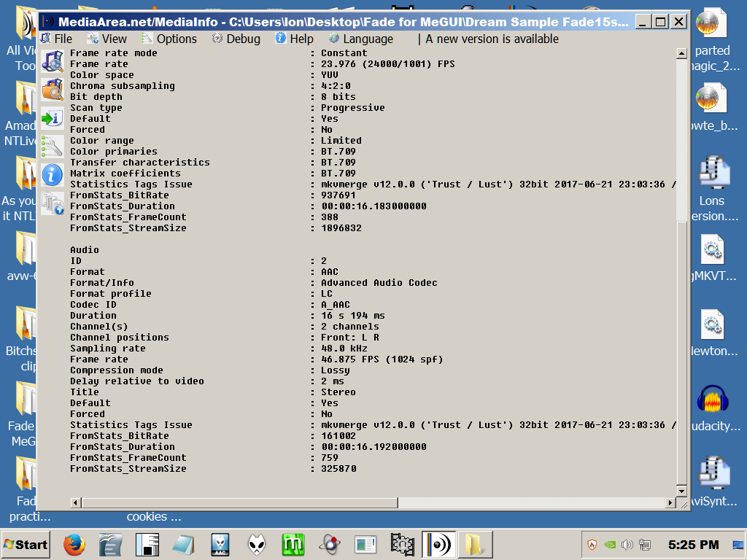This screenshot has height=560, width=747.
Task: Click the network tray icon
Action: click(645, 544)
